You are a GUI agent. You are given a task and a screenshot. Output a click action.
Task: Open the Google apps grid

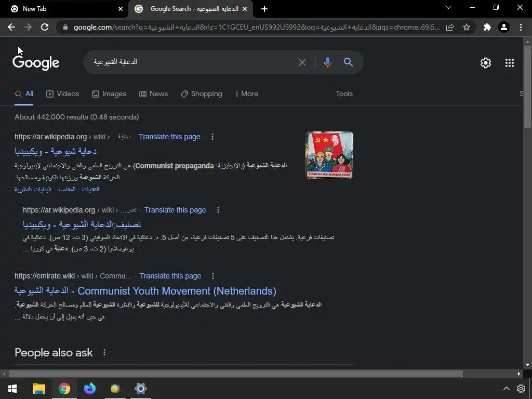(510, 63)
